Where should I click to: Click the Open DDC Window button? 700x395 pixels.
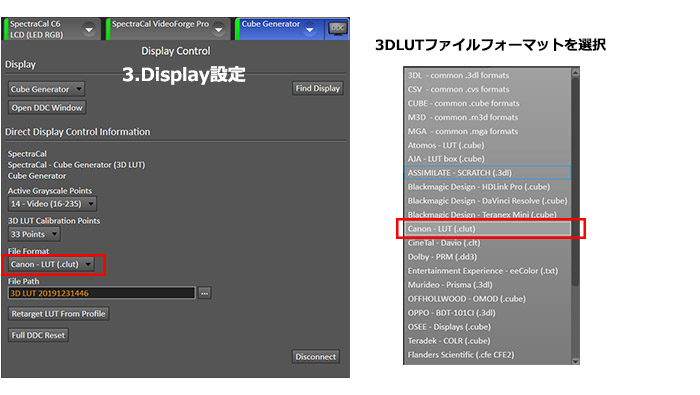47,108
